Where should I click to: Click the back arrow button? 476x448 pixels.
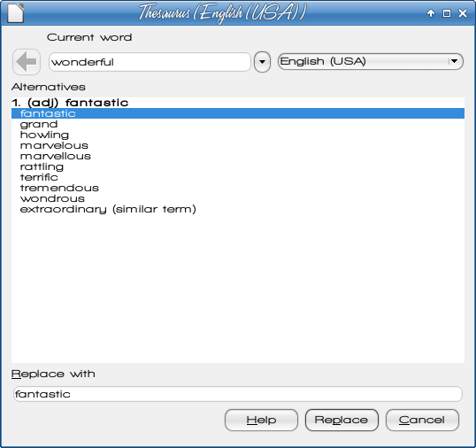click(27, 62)
